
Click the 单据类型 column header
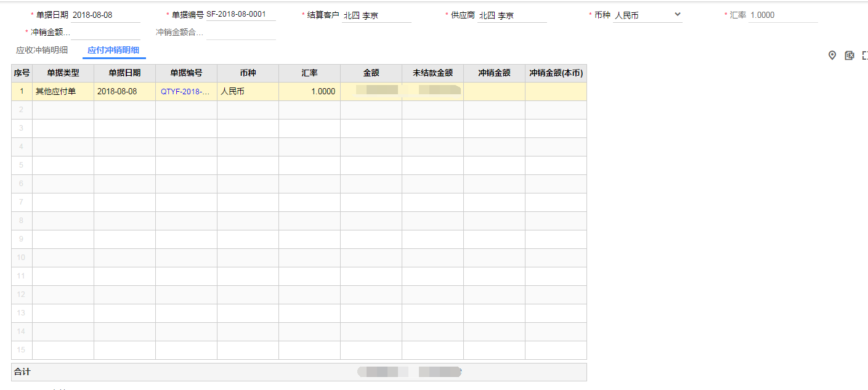click(63, 73)
